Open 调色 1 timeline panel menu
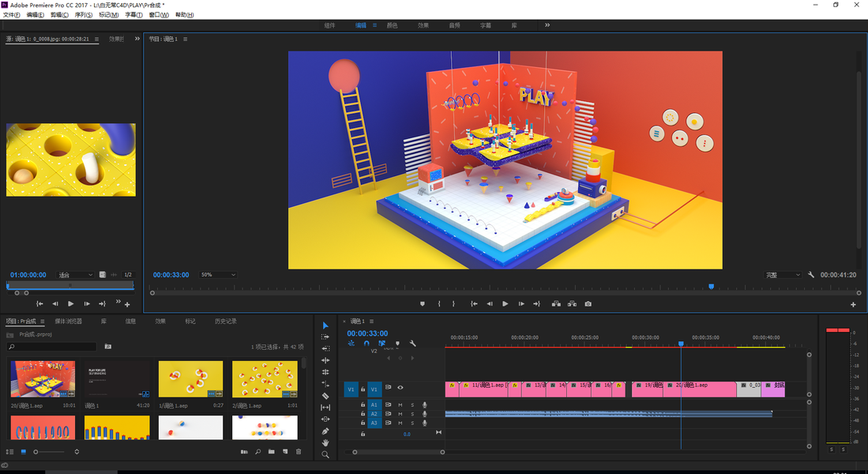The height and width of the screenshot is (474, 868). pos(371,322)
